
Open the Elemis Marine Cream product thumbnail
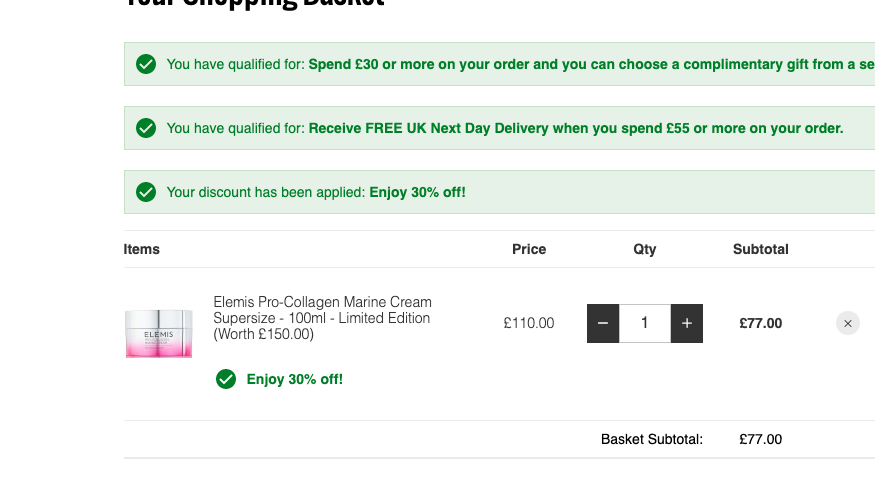click(x=158, y=333)
